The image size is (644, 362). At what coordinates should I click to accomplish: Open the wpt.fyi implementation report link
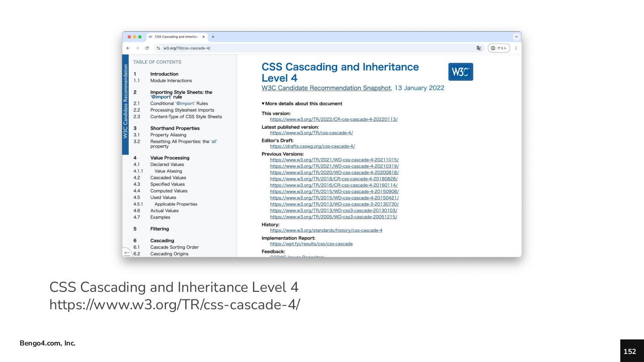(311, 244)
